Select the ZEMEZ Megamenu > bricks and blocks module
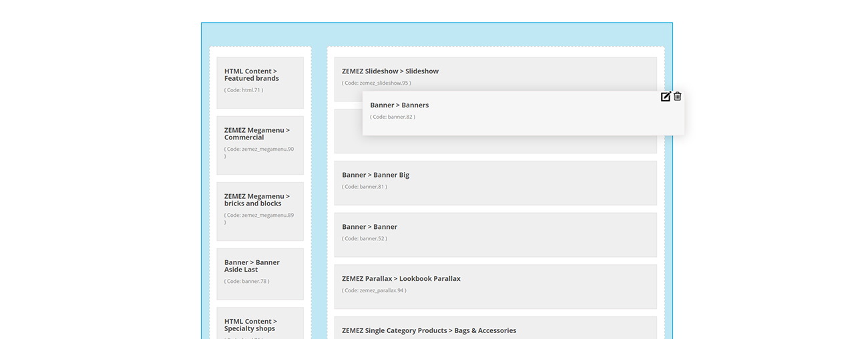Screen dimensions: 868x339 click(260, 212)
